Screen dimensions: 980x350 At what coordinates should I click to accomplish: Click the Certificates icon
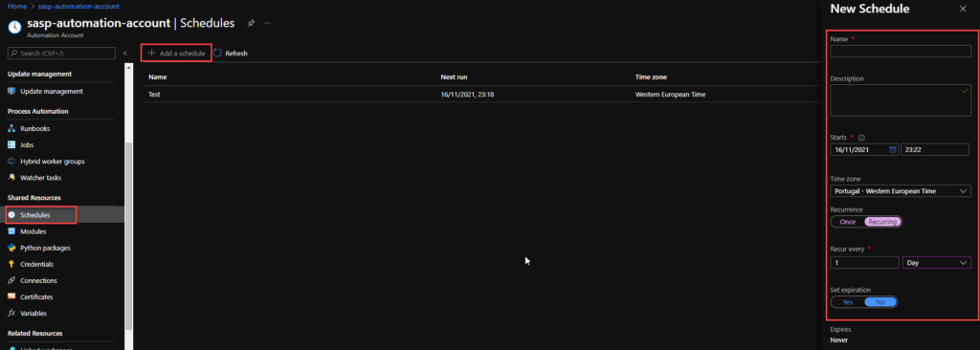click(11, 296)
